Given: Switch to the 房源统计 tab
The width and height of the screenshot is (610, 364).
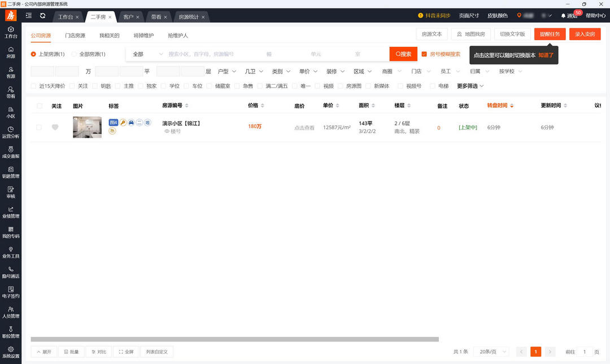Looking at the screenshot, I should point(188,16).
